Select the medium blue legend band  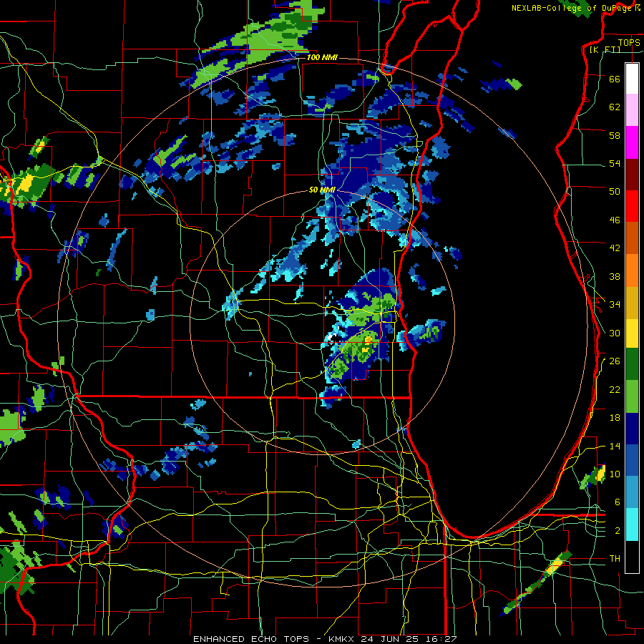point(632,460)
